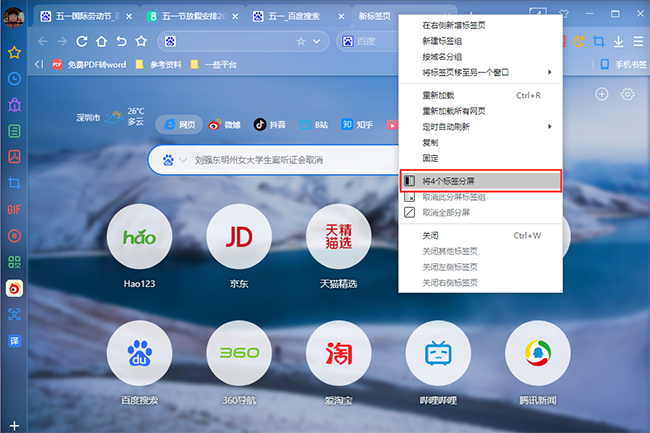Open the hamburger main menu

pyautogui.click(x=638, y=41)
